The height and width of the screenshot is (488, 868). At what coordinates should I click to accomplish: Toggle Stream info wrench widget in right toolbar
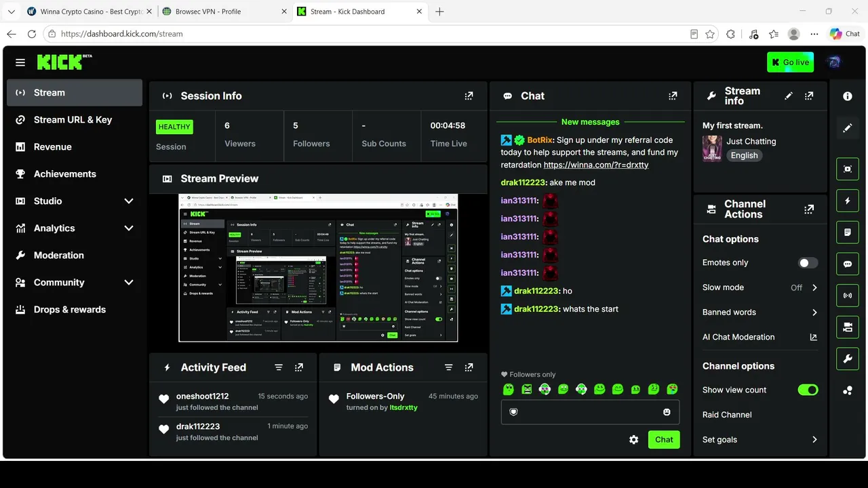pos(848,359)
